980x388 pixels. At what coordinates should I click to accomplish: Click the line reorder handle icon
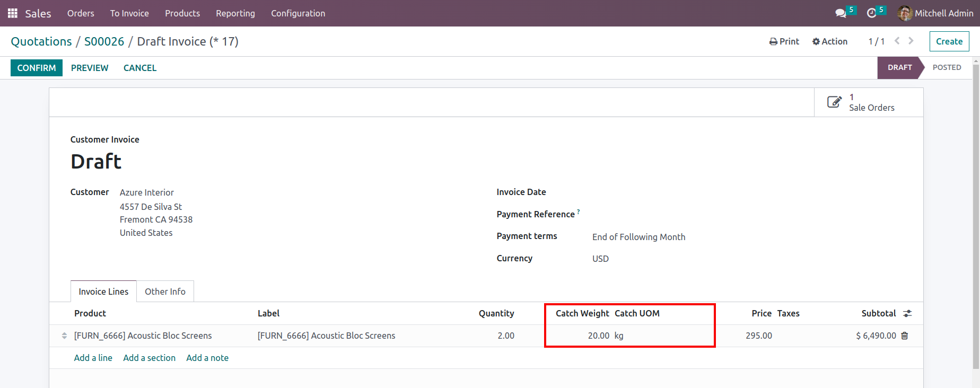64,336
